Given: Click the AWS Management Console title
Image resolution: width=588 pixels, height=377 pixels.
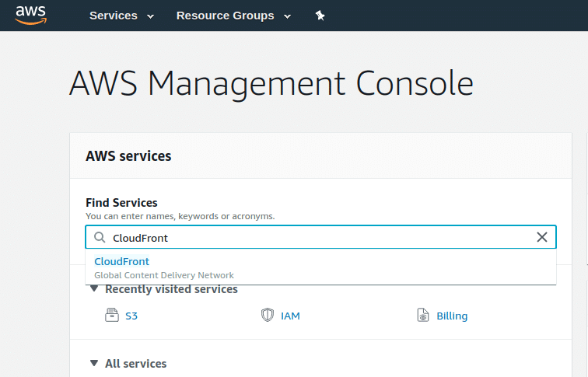Looking at the screenshot, I should coord(271,84).
